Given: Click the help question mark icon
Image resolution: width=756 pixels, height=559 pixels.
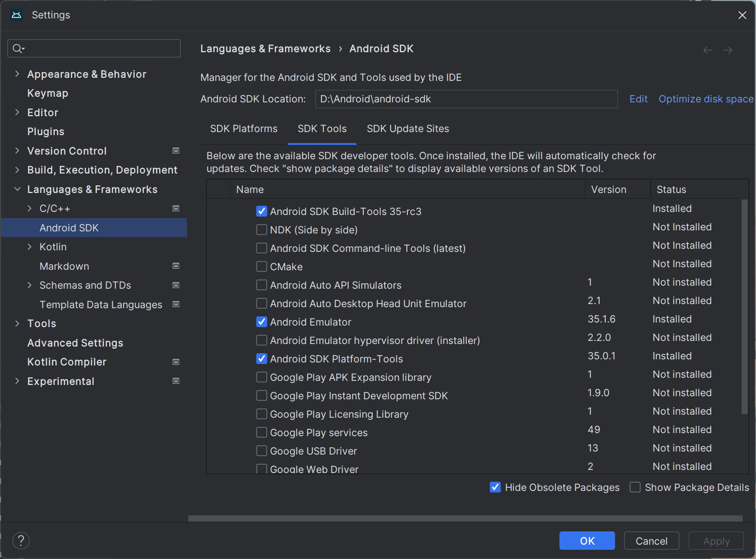Looking at the screenshot, I should [x=21, y=541].
